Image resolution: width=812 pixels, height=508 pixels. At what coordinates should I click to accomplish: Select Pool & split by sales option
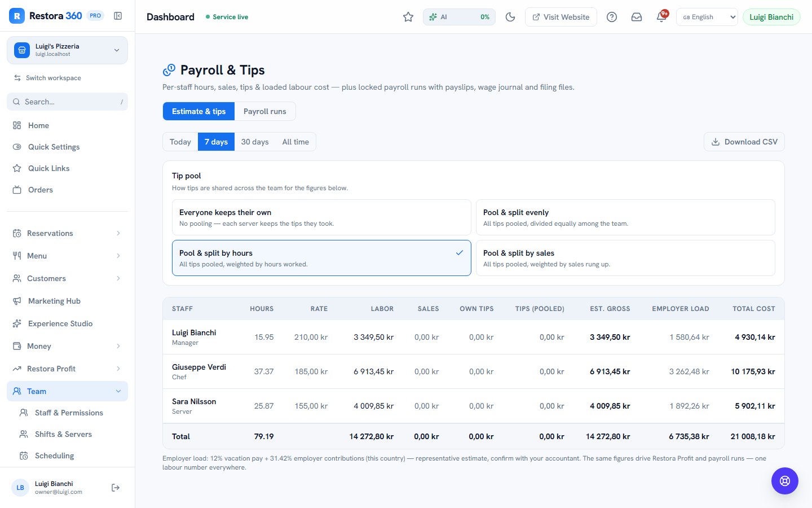[x=625, y=258]
